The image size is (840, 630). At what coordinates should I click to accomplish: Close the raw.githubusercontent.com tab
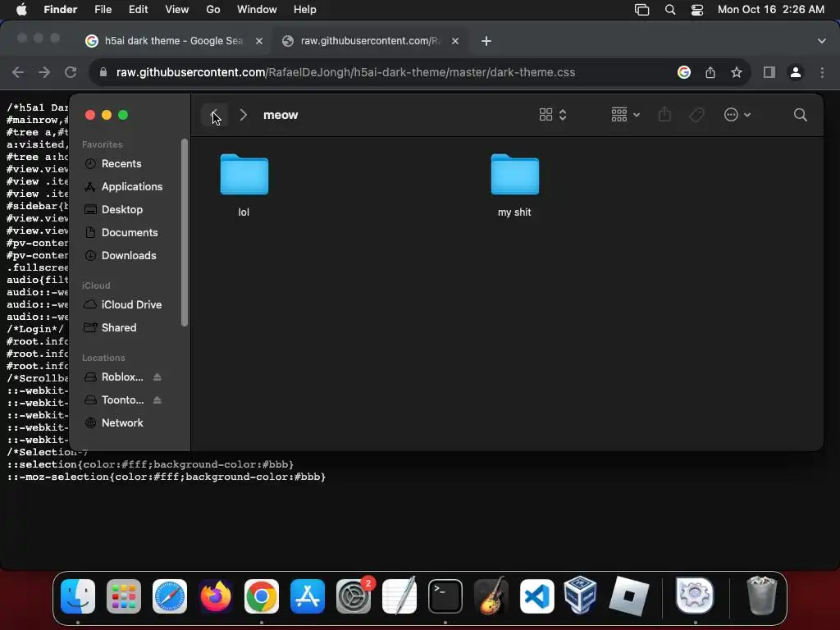click(454, 41)
